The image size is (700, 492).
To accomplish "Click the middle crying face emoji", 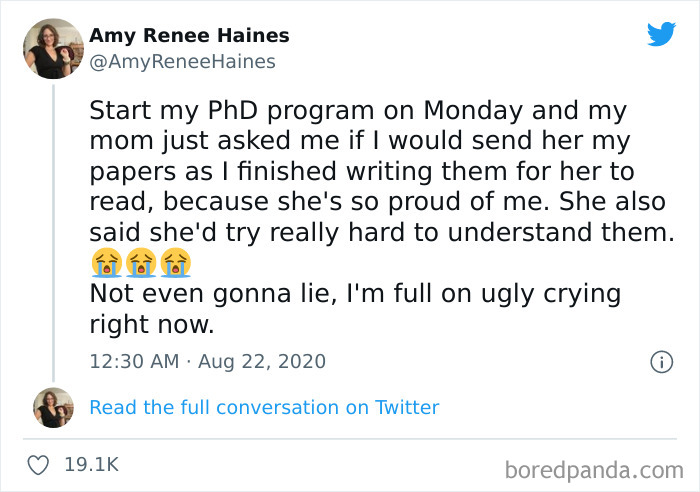I will click(x=141, y=263).
